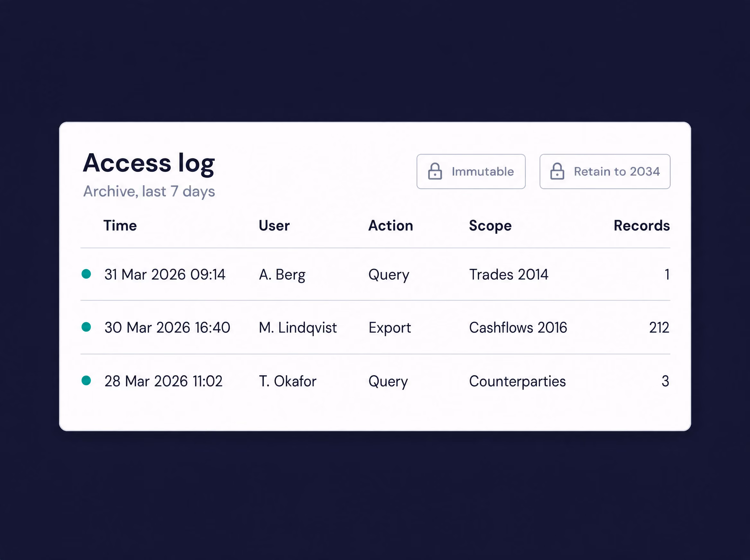
Task: Click the Query action in T. Okafor's row
Action: coord(388,382)
